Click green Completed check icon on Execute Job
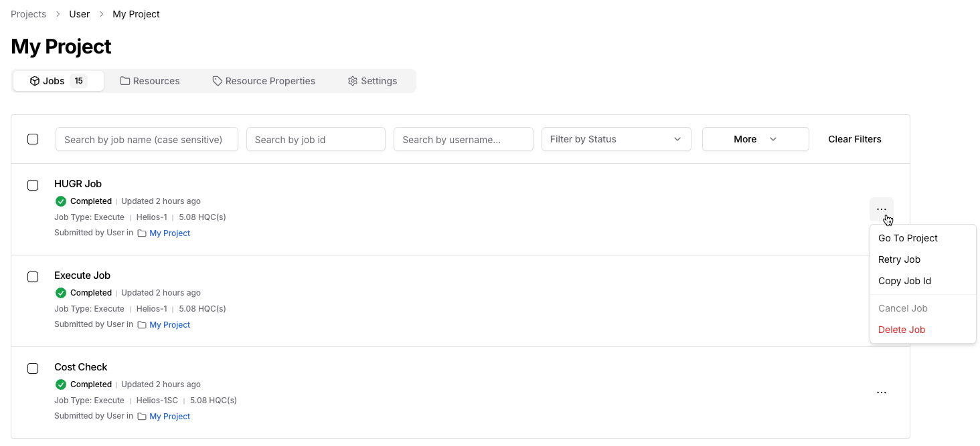 (61, 293)
